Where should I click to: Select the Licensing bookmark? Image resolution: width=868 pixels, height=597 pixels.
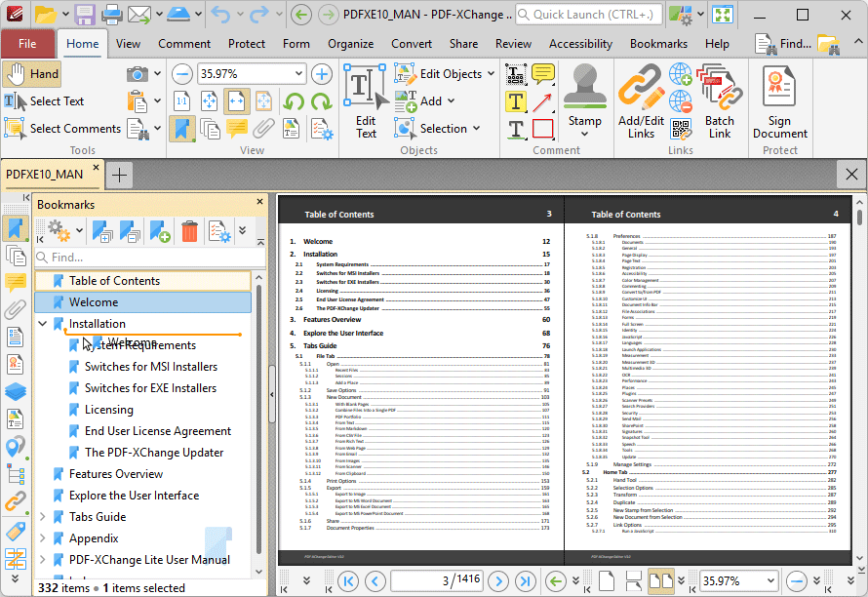[109, 410]
